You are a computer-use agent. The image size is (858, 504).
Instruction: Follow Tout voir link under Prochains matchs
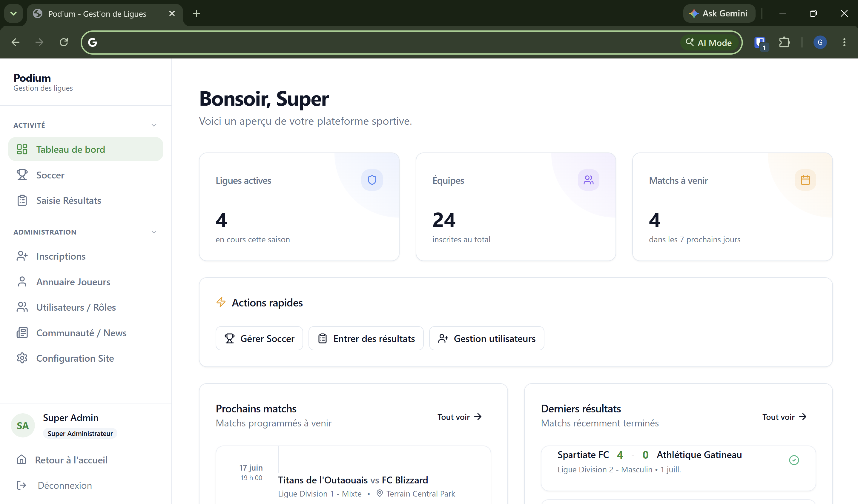pos(459,417)
